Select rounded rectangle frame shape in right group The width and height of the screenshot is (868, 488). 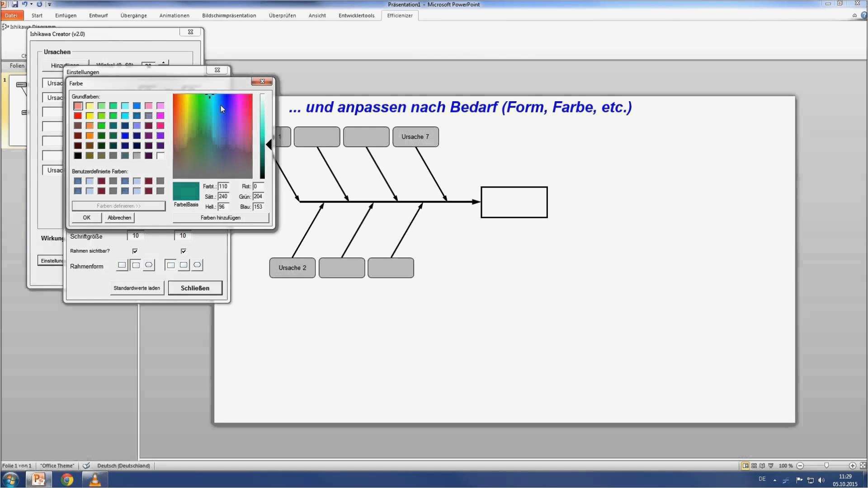184,265
